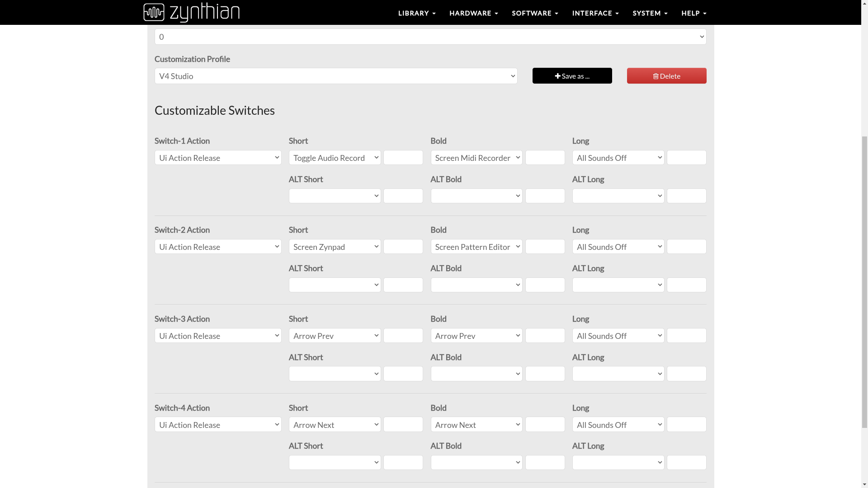
Task: Focus Switch-2 Bold parameter text field
Action: coord(545,247)
